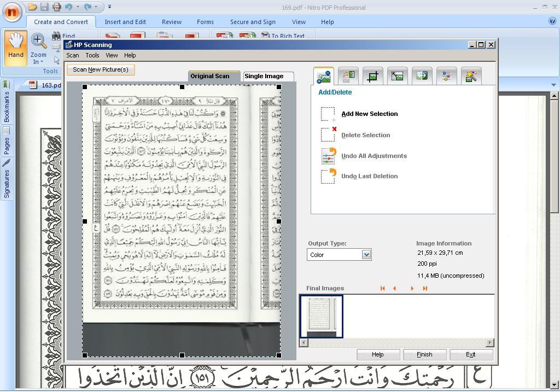
Task: Click the Undo All Adjustments icon
Action: (x=328, y=156)
